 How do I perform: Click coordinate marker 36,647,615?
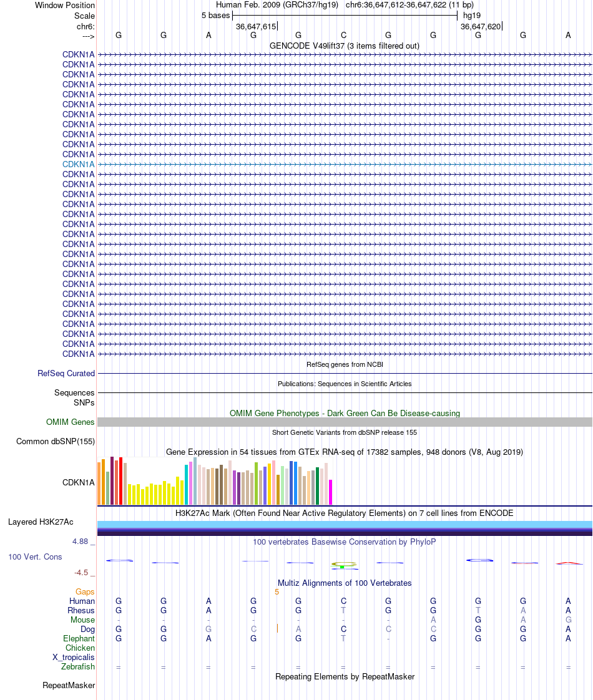[x=256, y=26]
